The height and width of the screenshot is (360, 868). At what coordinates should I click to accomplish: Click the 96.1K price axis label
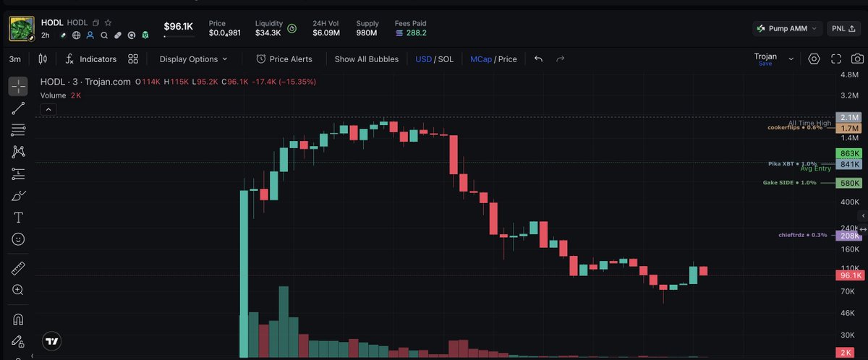pos(849,275)
